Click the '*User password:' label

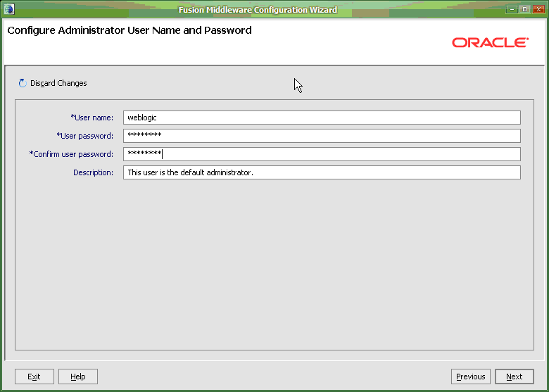point(85,136)
